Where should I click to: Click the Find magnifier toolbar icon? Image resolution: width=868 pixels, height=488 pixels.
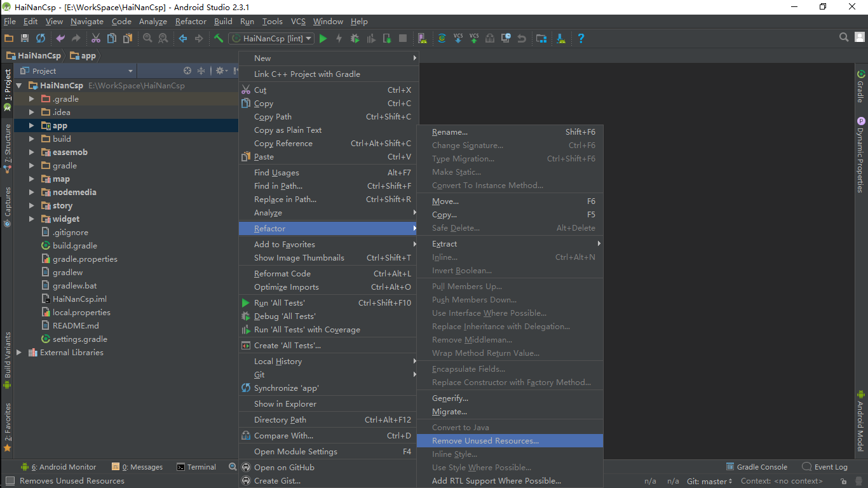coord(147,38)
